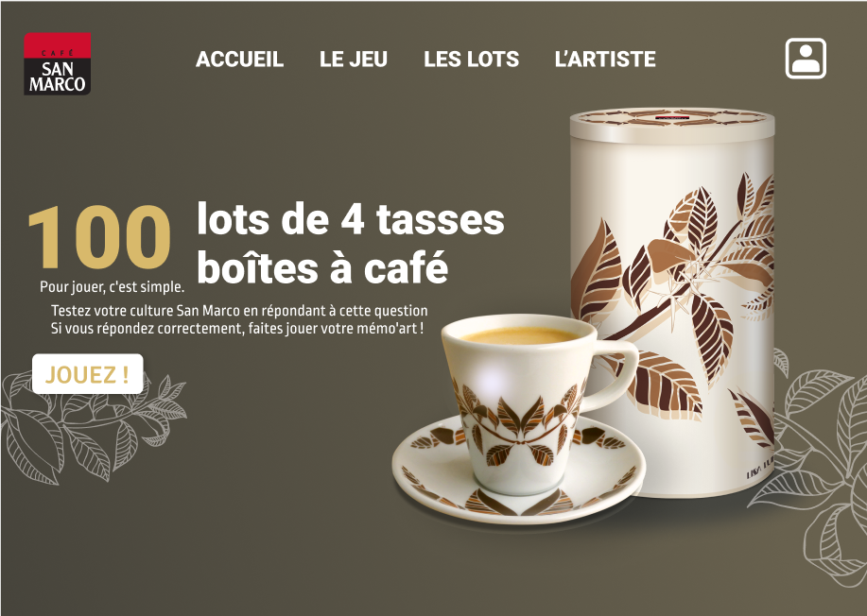Open the LE JEU menu item
The height and width of the screenshot is (616, 867).
tap(354, 60)
